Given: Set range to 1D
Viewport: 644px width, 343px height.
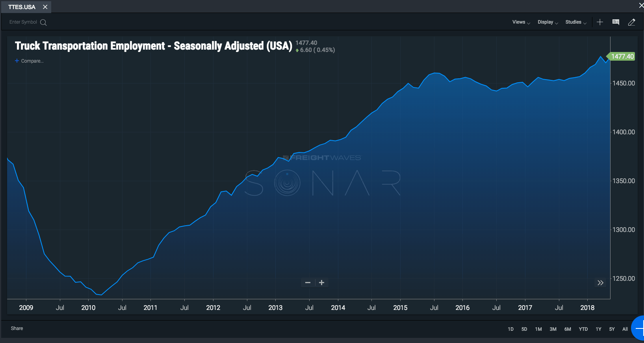Looking at the screenshot, I should (x=511, y=329).
